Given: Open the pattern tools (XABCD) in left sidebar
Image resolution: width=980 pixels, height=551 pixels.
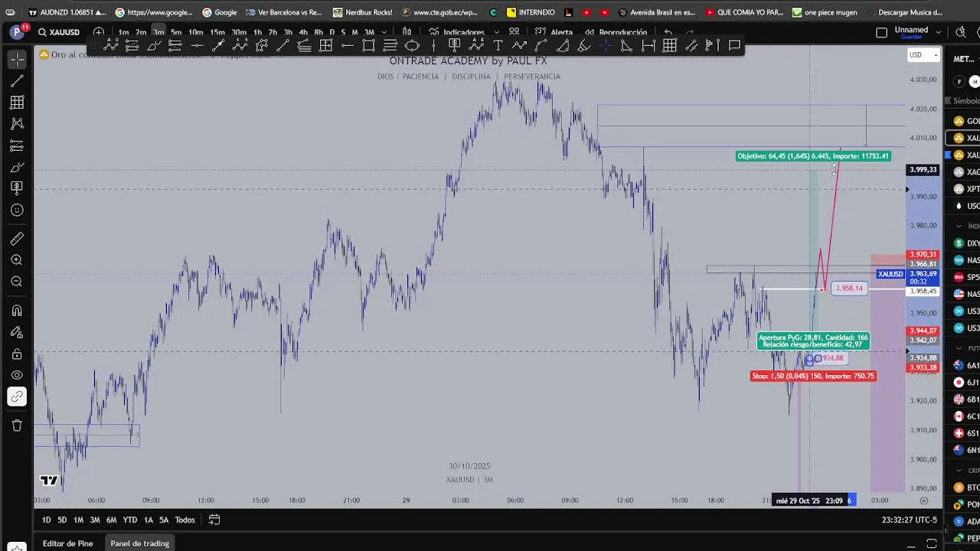Looking at the screenshot, I should [17, 123].
